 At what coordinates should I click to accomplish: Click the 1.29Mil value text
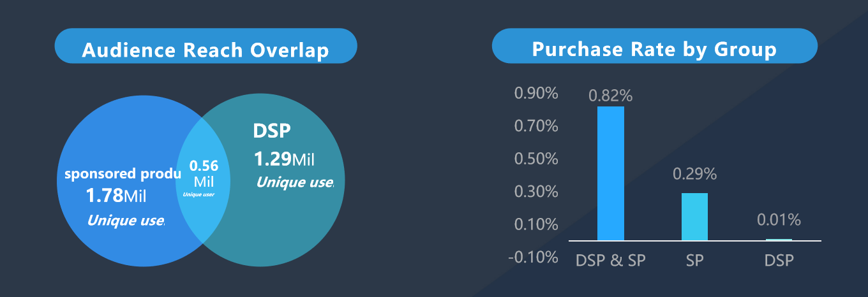coord(284,158)
